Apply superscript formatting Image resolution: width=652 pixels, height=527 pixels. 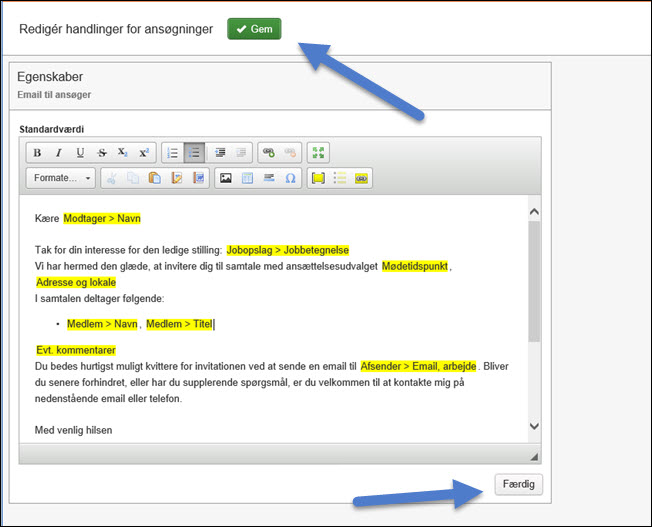tap(144, 153)
